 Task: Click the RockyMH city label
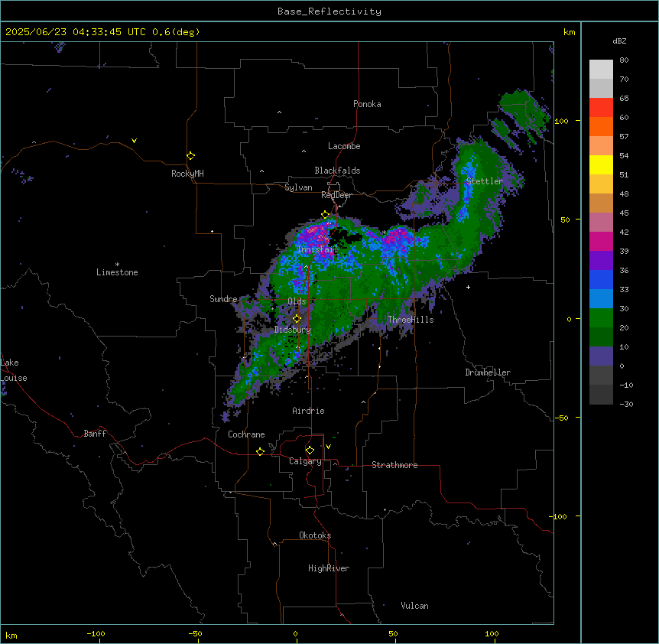187,174
